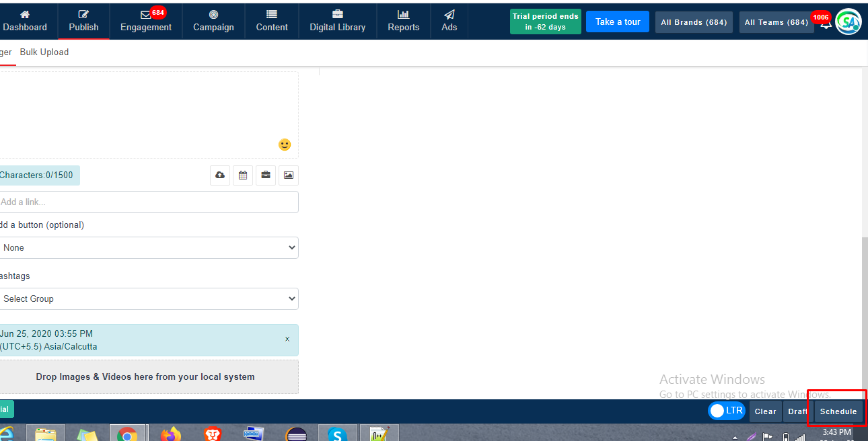This screenshot has height=441, width=868.
Task: Open the emoji picker smiley icon
Action: [285, 145]
